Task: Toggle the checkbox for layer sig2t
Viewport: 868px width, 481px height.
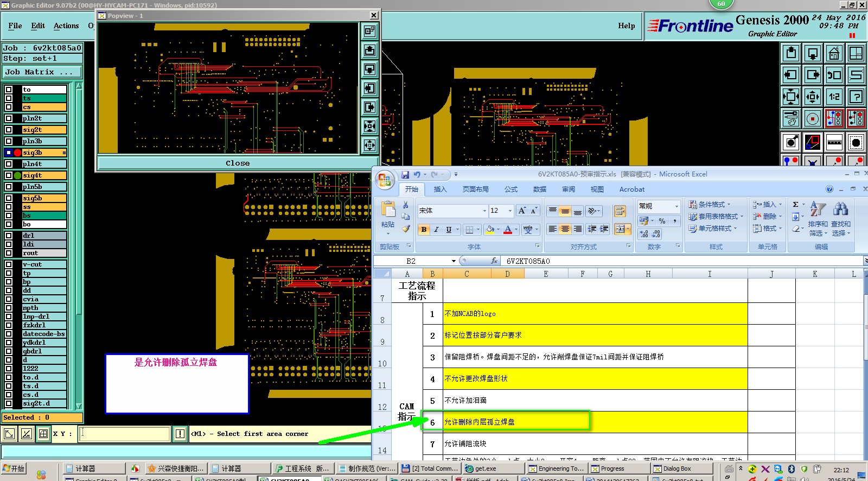Action: coord(9,130)
